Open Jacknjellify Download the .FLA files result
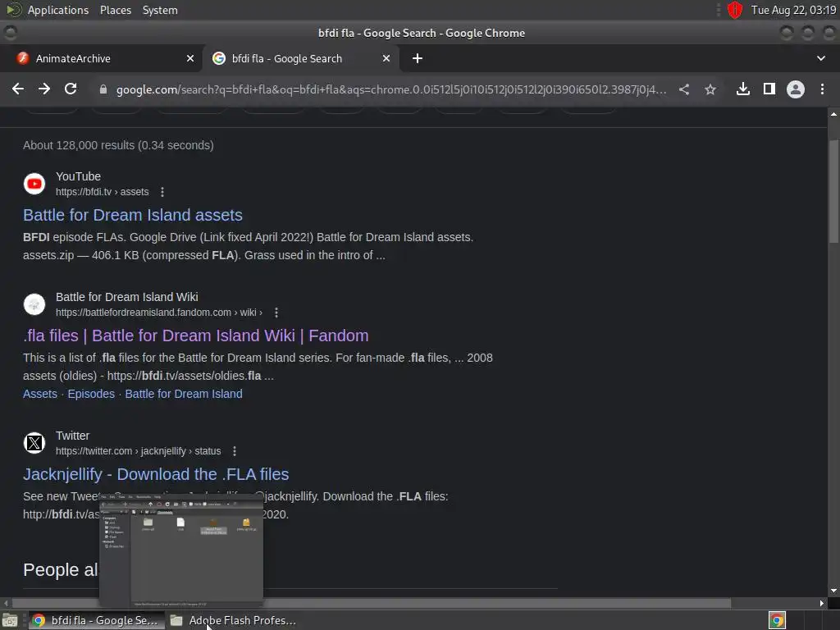 point(156,474)
